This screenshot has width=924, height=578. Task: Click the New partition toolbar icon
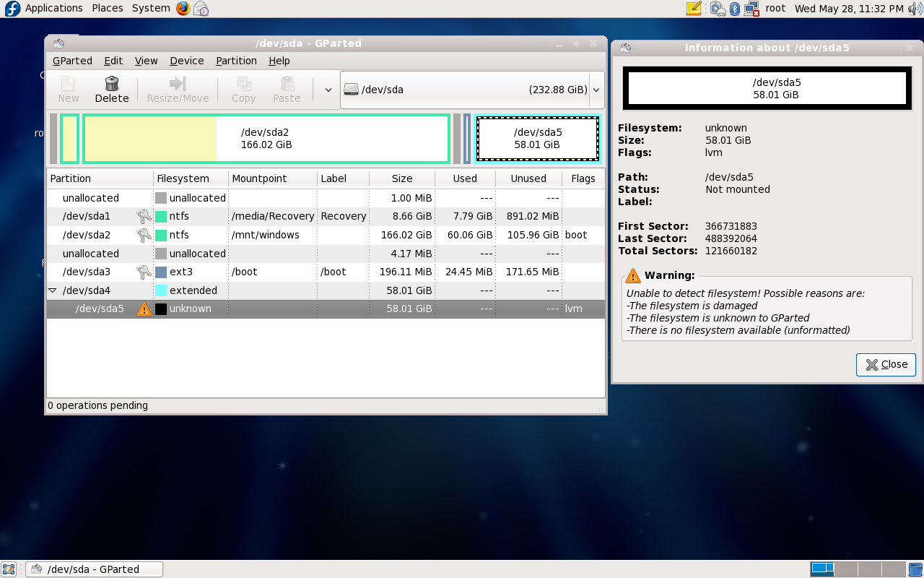coord(69,83)
